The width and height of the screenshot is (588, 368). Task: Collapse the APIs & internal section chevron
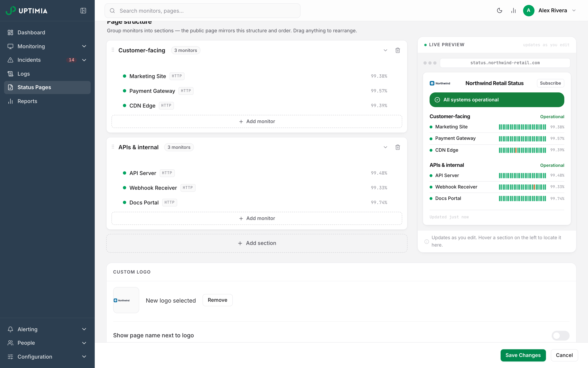coord(385,147)
